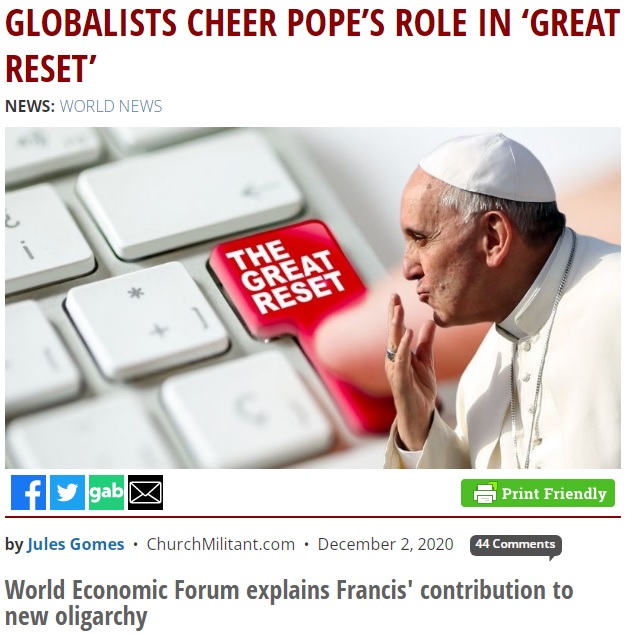
Task: Click the NEWS: section label
Action: 30,106
